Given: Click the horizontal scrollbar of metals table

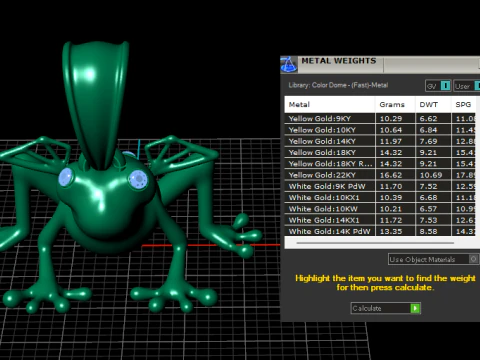Looking at the screenshot, I should (x=375, y=243).
